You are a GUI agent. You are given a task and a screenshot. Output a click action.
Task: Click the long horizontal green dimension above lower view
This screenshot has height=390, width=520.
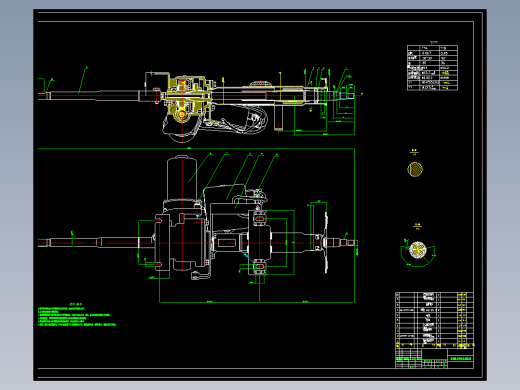coord(196,149)
